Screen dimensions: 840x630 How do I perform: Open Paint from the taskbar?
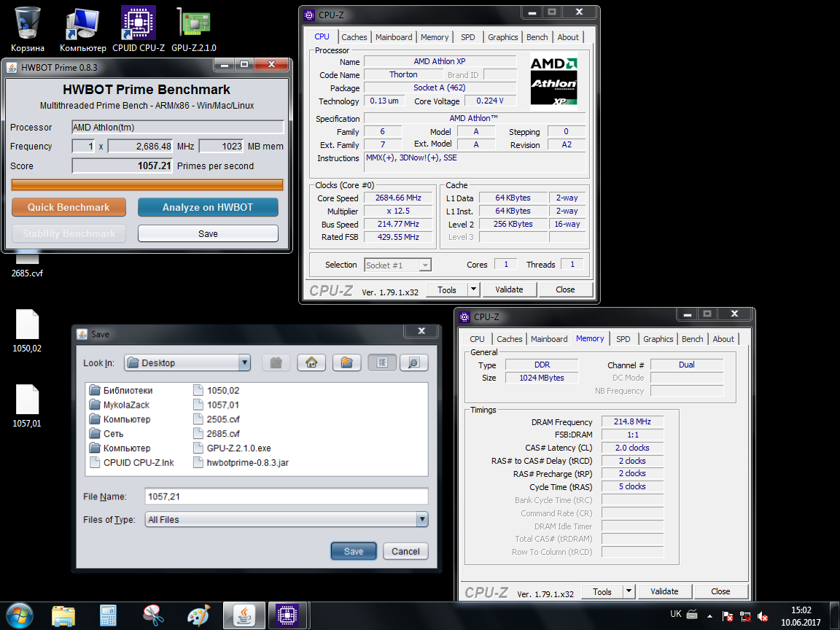click(198, 615)
